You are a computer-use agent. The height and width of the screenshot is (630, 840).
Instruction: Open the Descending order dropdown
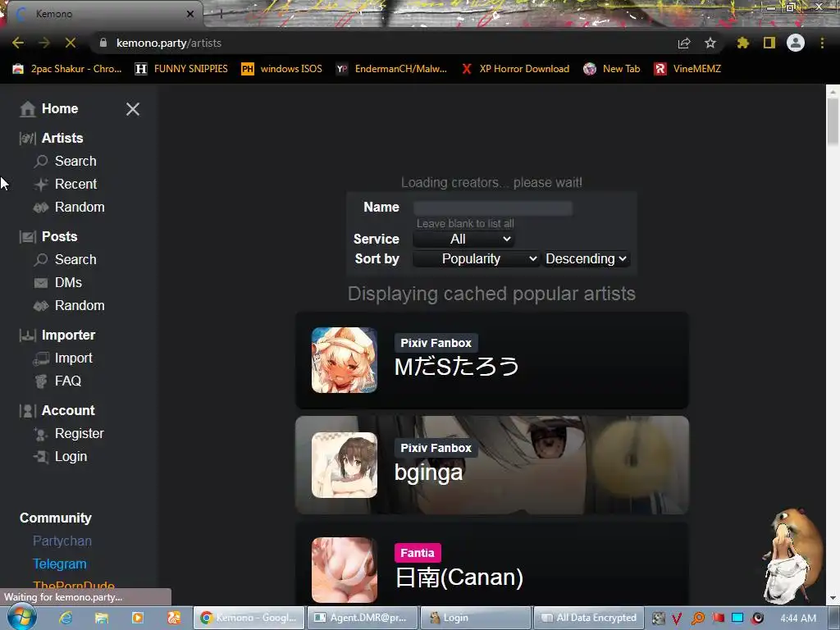[586, 259]
